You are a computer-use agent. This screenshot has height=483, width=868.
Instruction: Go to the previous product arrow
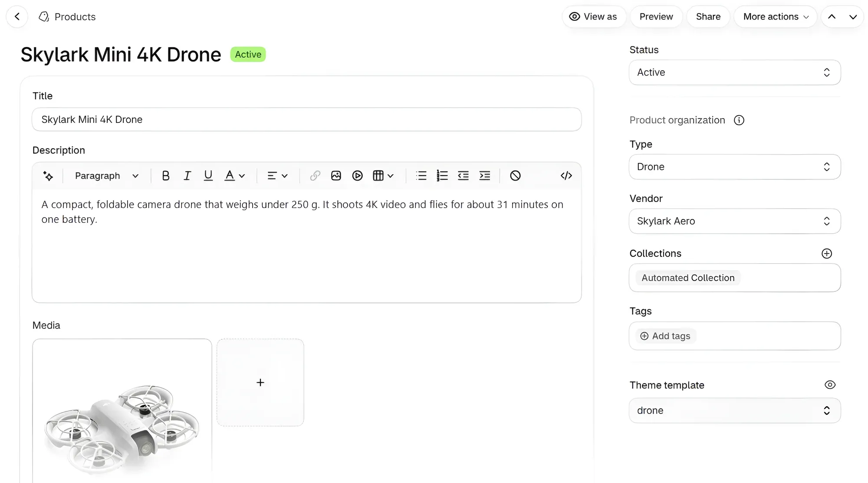coord(832,17)
